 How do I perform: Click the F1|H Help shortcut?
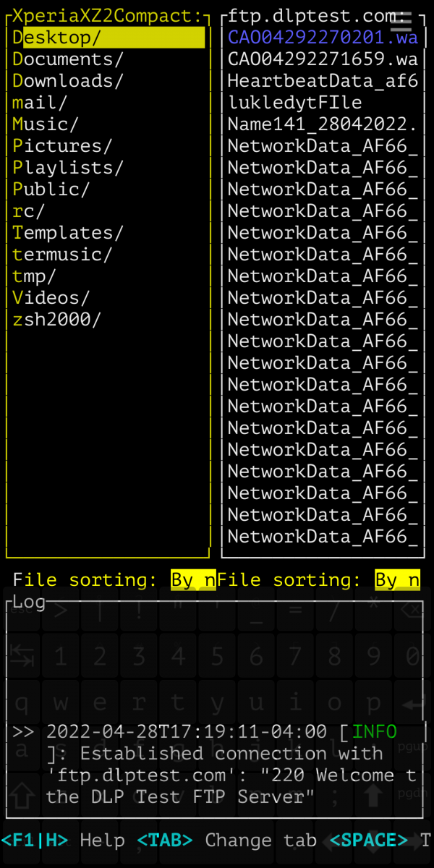35,840
